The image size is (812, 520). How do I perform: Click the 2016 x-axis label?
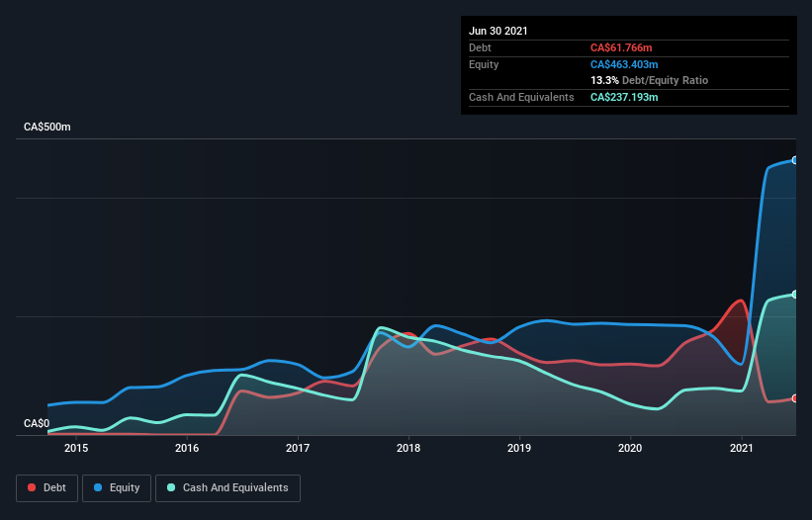coord(187,448)
